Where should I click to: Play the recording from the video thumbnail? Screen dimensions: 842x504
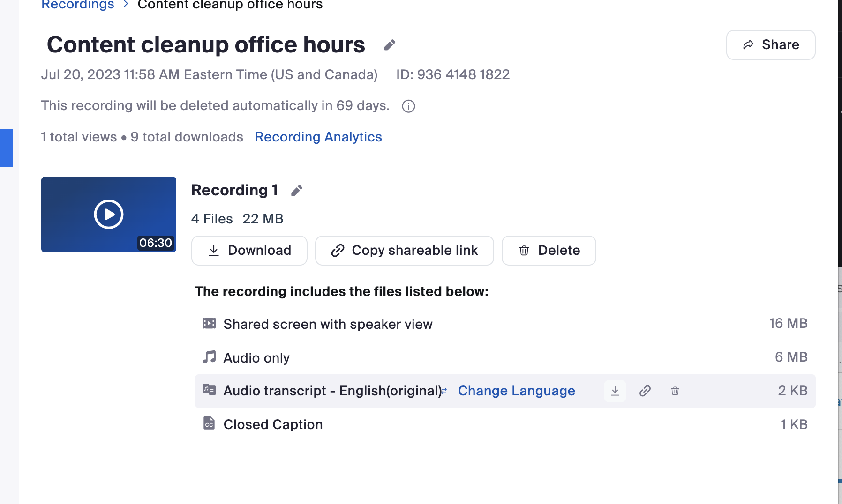click(109, 215)
